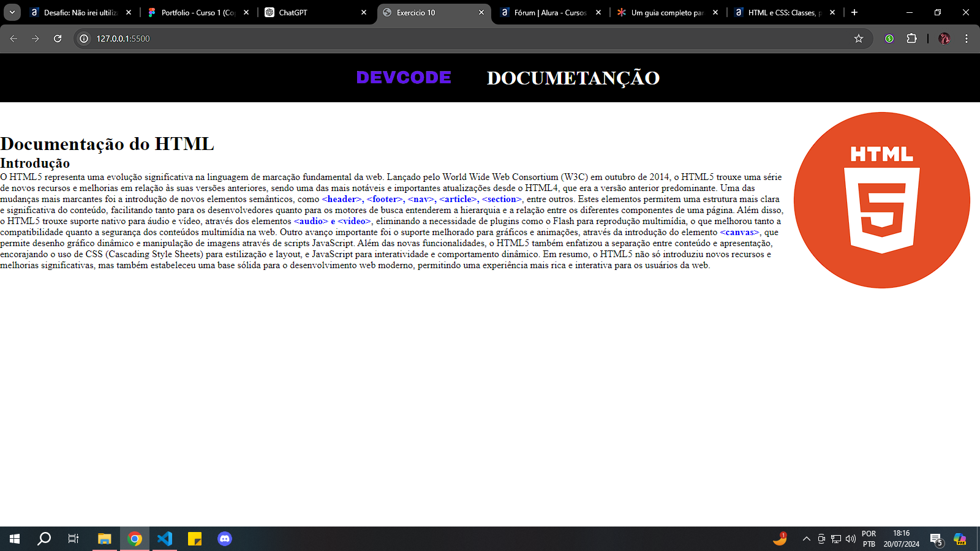Close the HTML e CSS: Classes tab
The height and width of the screenshot is (551, 980).
(x=832, y=12)
